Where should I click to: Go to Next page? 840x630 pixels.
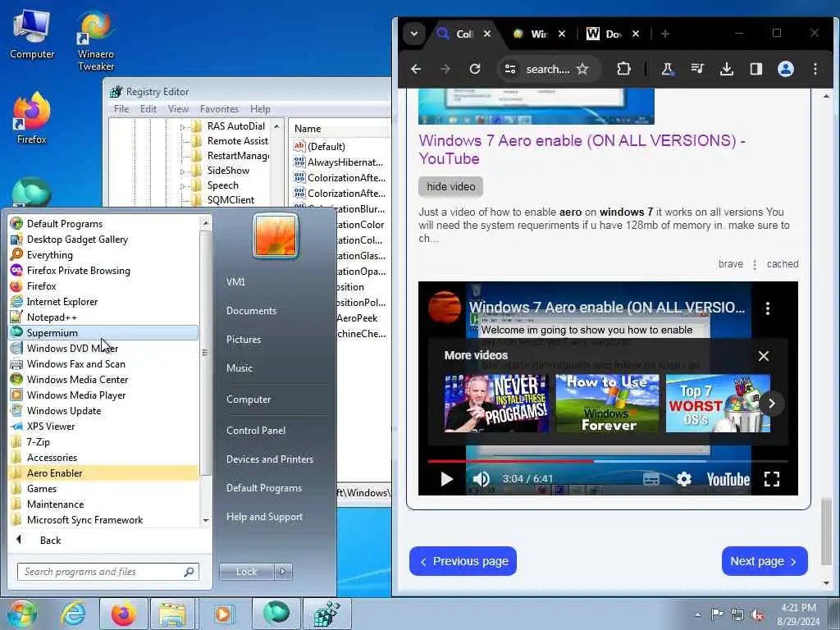point(765,561)
